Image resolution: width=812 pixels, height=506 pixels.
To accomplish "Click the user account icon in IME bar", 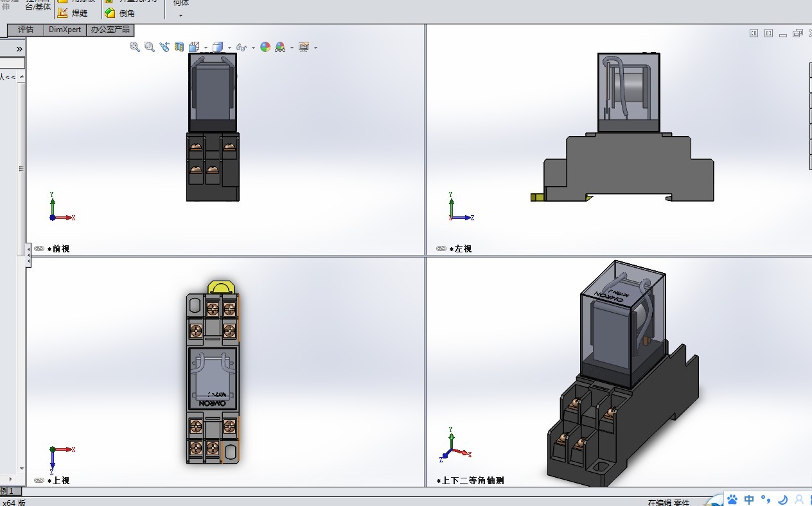I will click(799, 499).
